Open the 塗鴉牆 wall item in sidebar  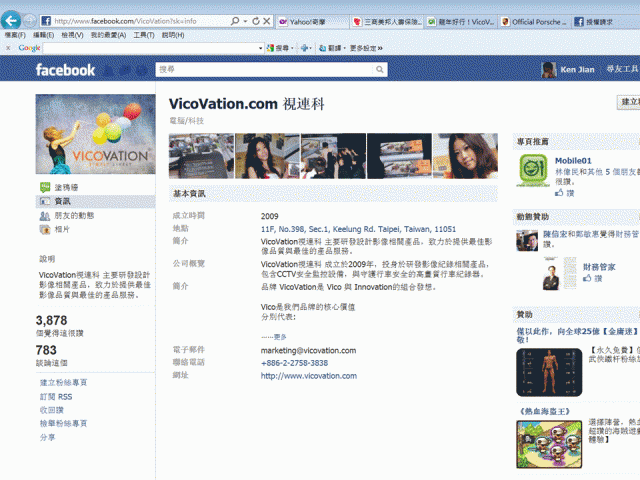(x=67, y=187)
